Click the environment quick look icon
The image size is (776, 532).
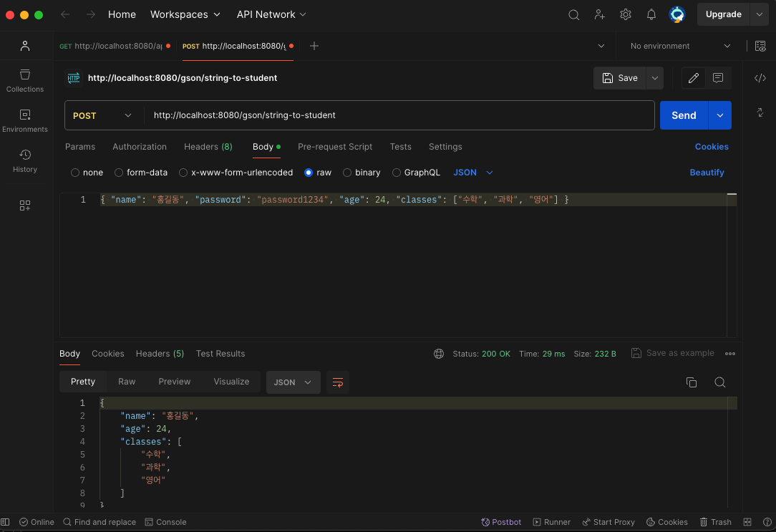coord(760,46)
